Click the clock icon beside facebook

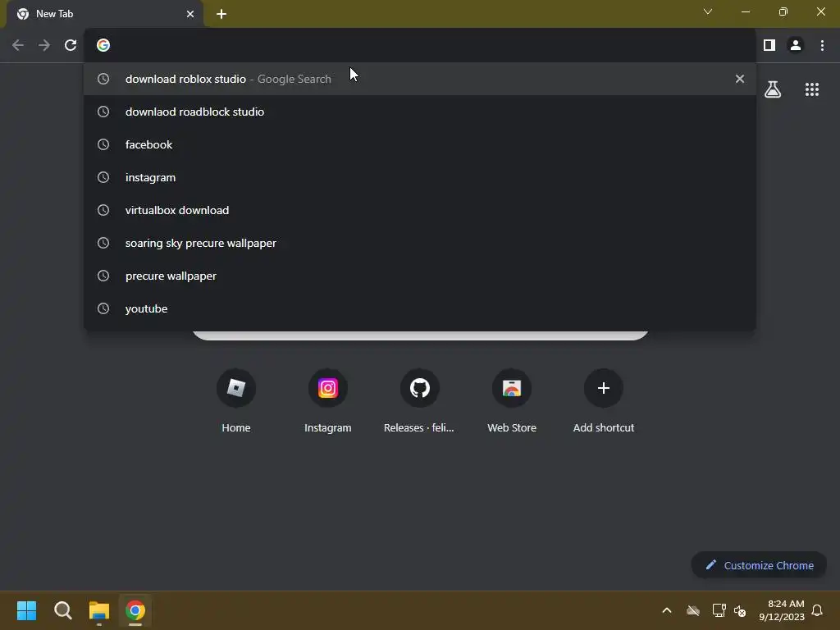pos(103,144)
